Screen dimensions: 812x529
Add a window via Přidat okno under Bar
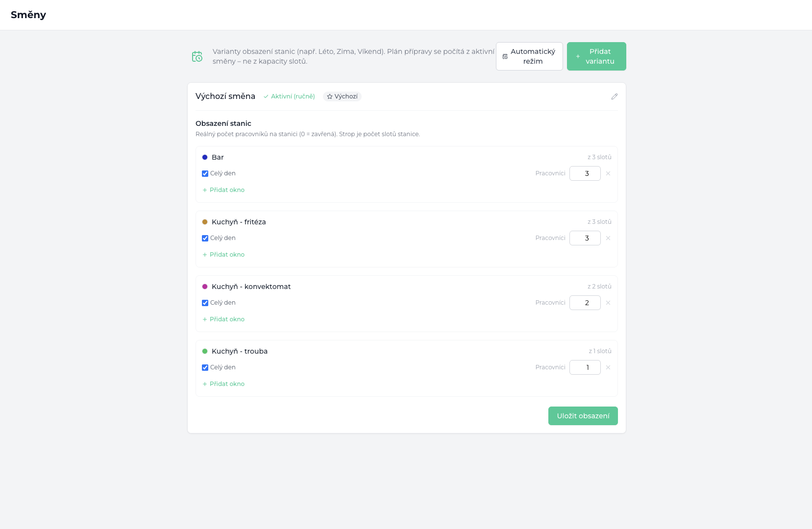(x=223, y=190)
